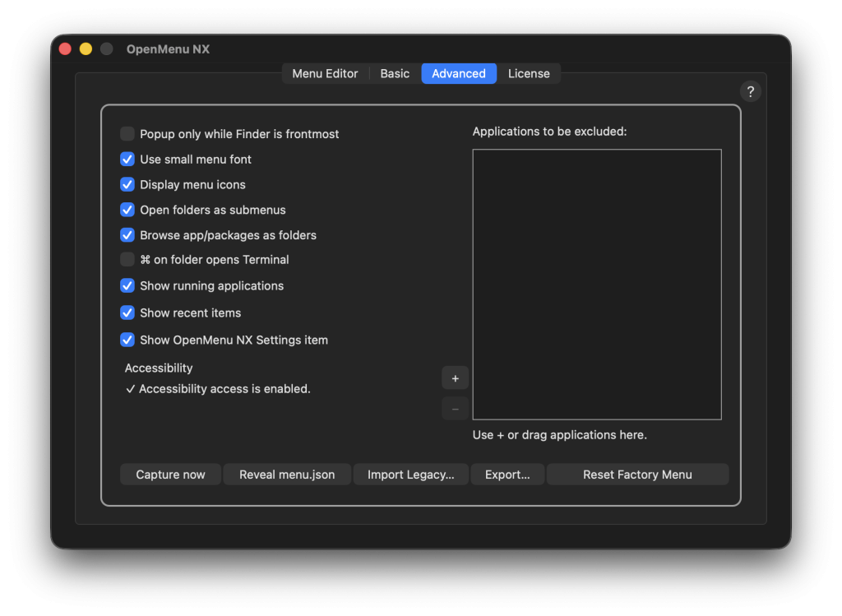Add an excluded application with plus button
Screen dimensions: 842x616
pyautogui.click(x=455, y=378)
